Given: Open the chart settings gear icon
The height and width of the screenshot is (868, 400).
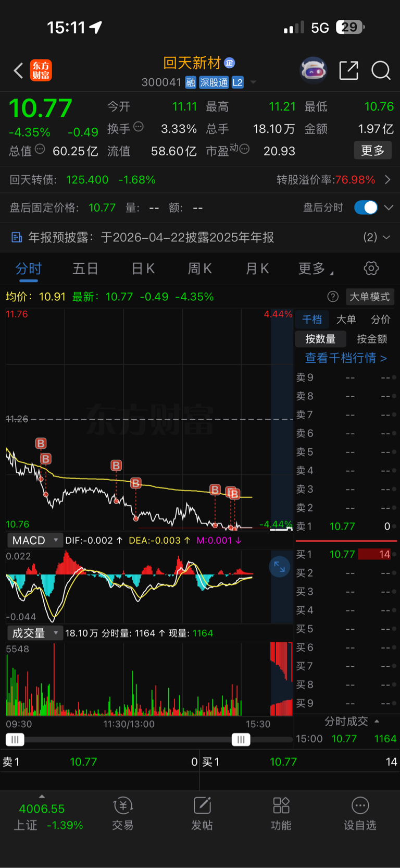Looking at the screenshot, I should pos(371,268).
